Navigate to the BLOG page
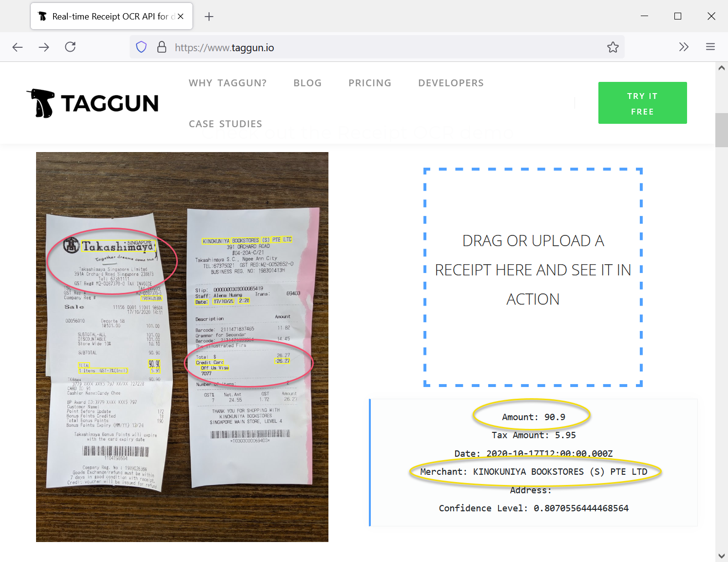The width and height of the screenshot is (728, 562). 307,83
